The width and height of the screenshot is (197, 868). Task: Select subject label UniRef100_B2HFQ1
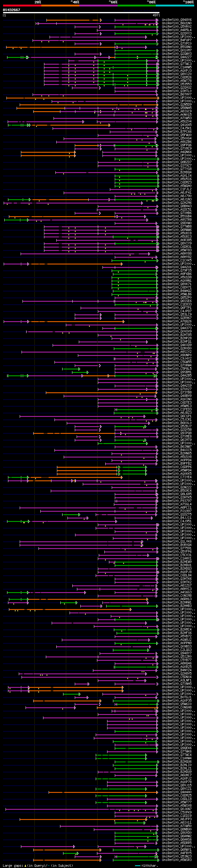coord(177,341)
